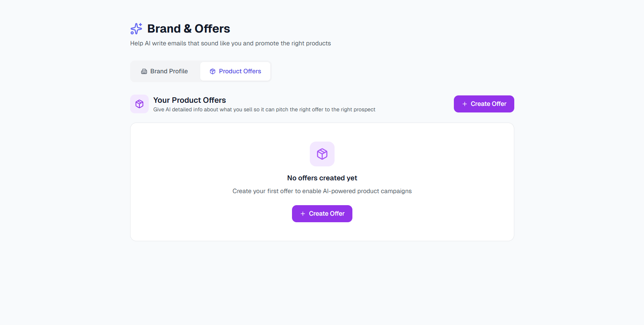Switch to the Brand Profile tab
Image resolution: width=644 pixels, height=325 pixels.
coord(165,71)
